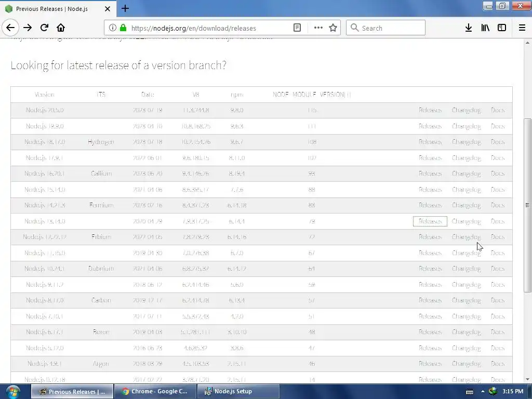The height and width of the screenshot is (399, 532).
Task: Go back to the previous page
Action: pos(10,28)
